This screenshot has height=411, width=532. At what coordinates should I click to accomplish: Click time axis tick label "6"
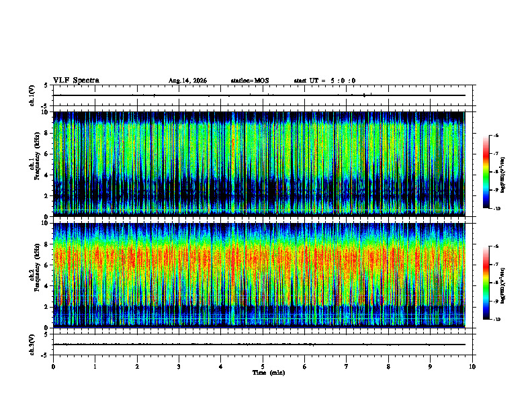pos(305,367)
